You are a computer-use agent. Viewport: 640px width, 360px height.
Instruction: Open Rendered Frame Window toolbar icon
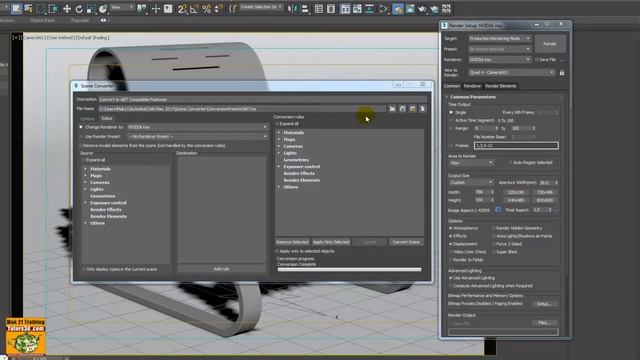click(410, 9)
